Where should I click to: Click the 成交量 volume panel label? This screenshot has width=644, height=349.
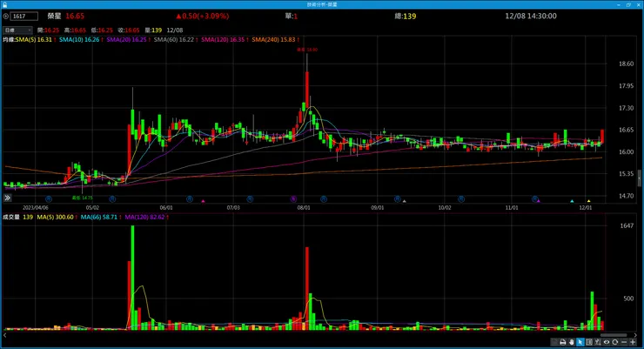pyautogui.click(x=11, y=217)
